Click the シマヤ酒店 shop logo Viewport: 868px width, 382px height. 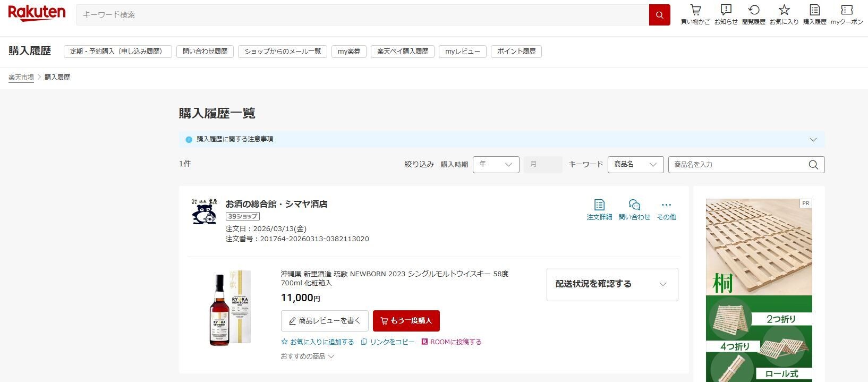coord(205,211)
